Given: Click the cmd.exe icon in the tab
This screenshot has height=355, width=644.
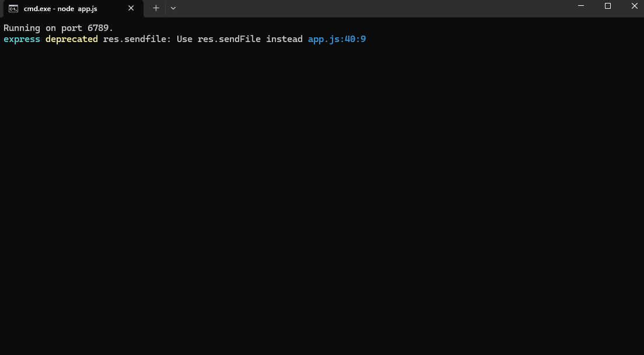Looking at the screenshot, I should 13,8.
